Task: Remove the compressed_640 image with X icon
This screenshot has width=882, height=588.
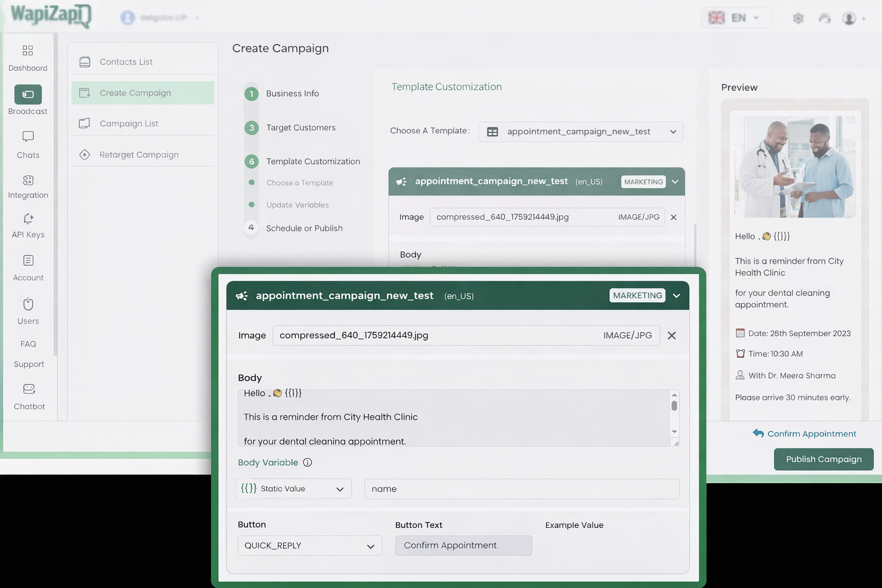Action: click(x=671, y=335)
